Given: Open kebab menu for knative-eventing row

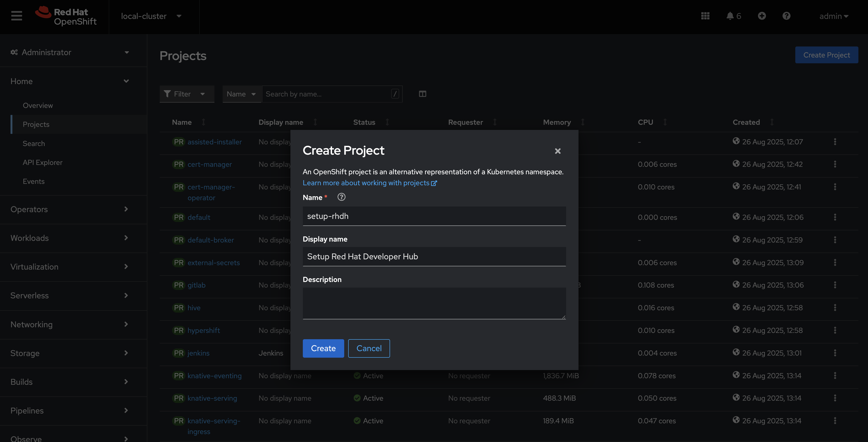Looking at the screenshot, I should [x=835, y=376].
